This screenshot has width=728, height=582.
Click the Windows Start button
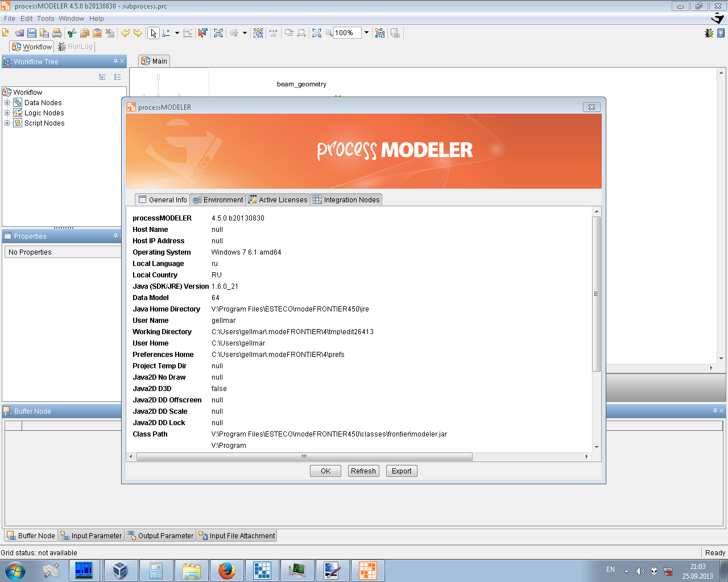(15, 571)
